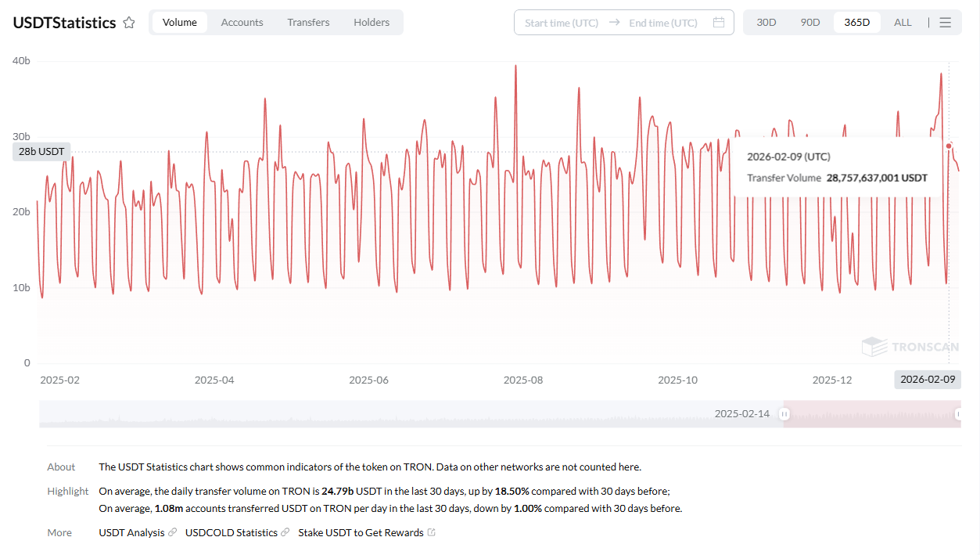Open the chart hamburger menu
The width and height of the screenshot is (980, 555).
pyautogui.click(x=945, y=23)
